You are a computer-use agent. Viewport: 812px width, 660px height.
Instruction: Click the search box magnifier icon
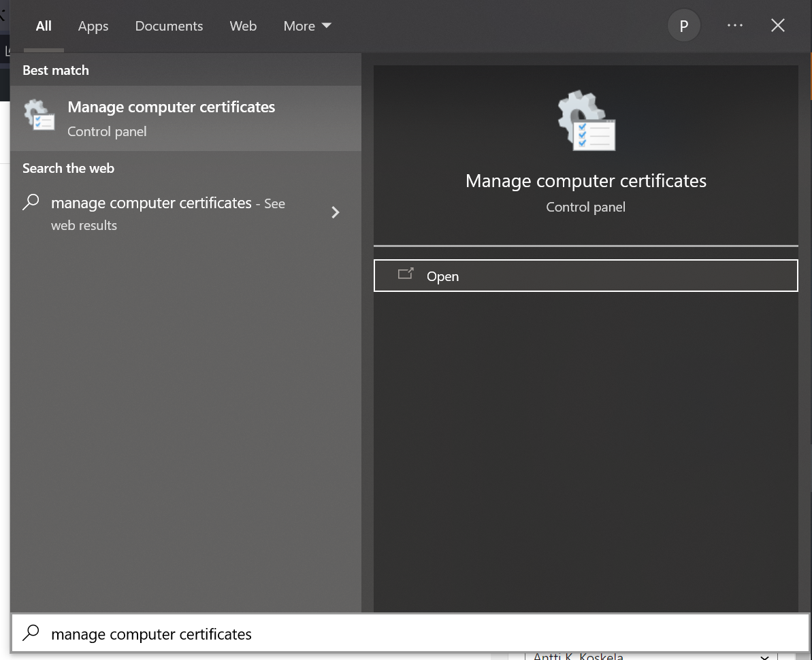[x=31, y=633]
